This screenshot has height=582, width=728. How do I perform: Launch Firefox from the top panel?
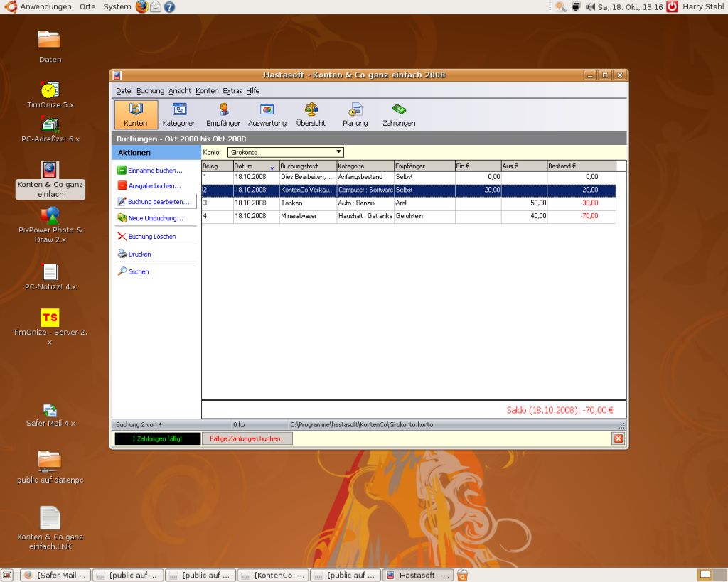click(142, 6)
